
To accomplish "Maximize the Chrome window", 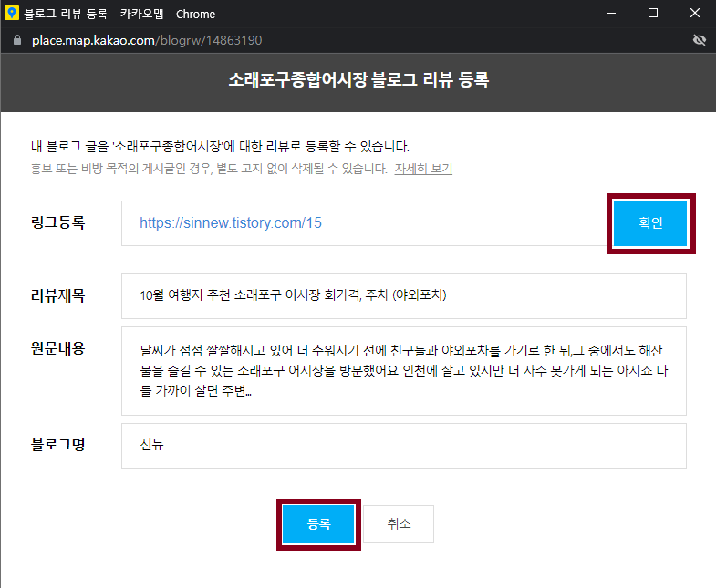I will click(x=653, y=14).
